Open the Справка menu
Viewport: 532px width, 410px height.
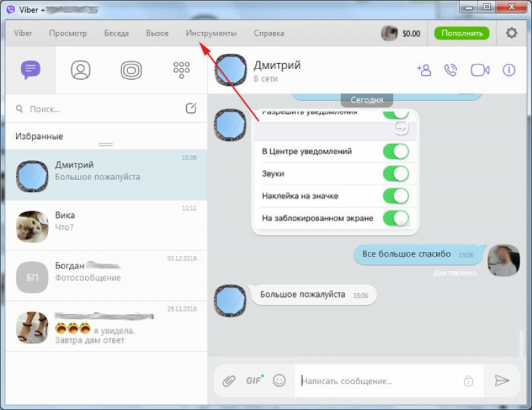click(269, 33)
